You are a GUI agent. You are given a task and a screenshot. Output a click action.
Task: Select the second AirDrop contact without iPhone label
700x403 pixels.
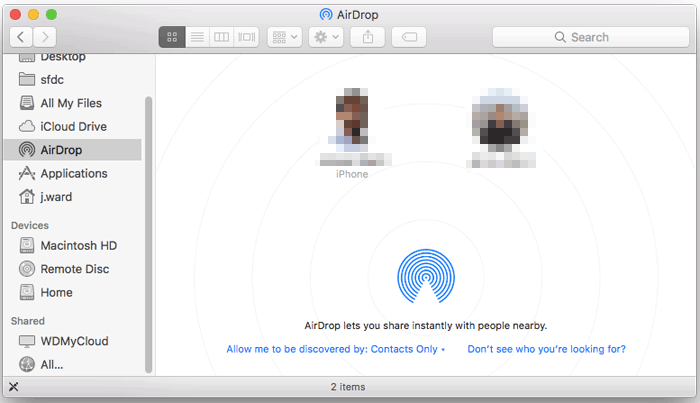tap(500, 128)
